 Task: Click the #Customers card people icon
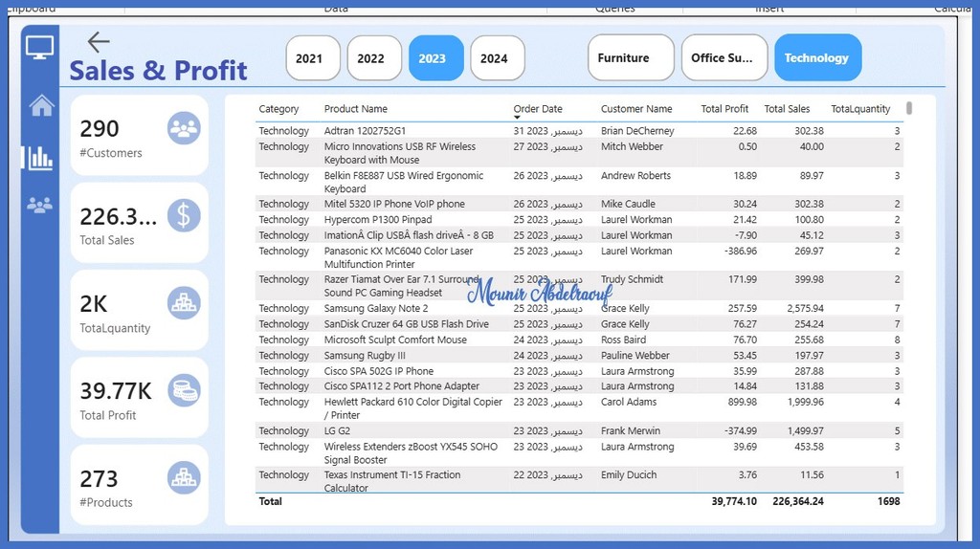tap(184, 128)
